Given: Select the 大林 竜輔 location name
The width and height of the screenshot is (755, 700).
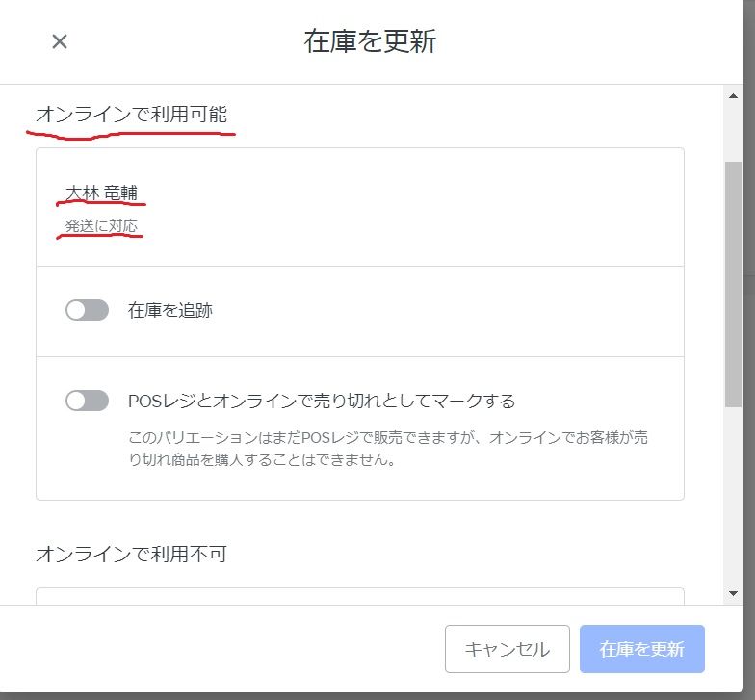Looking at the screenshot, I should 101,194.
